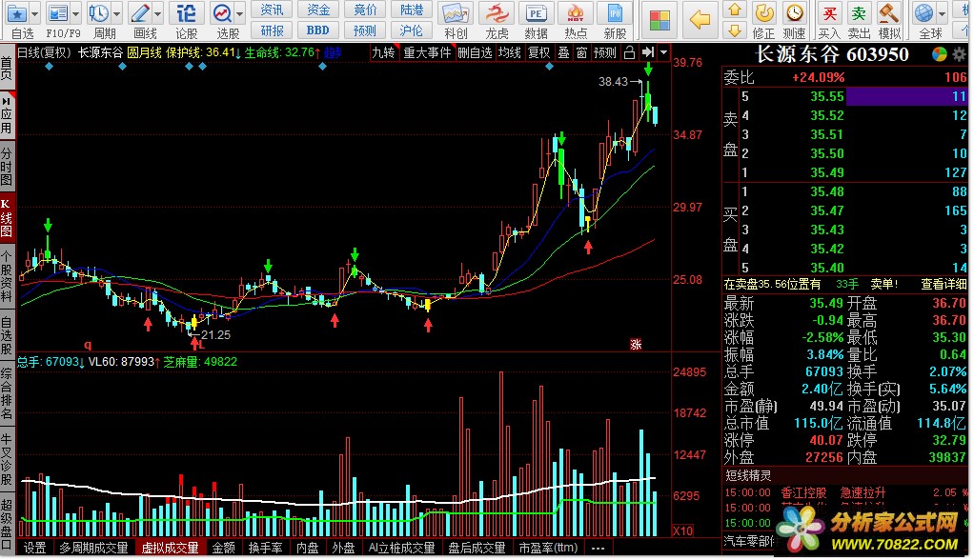This screenshot has width=974, height=560.
Task: Toggle the chart lock padlock icon
Action: click(x=629, y=52)
